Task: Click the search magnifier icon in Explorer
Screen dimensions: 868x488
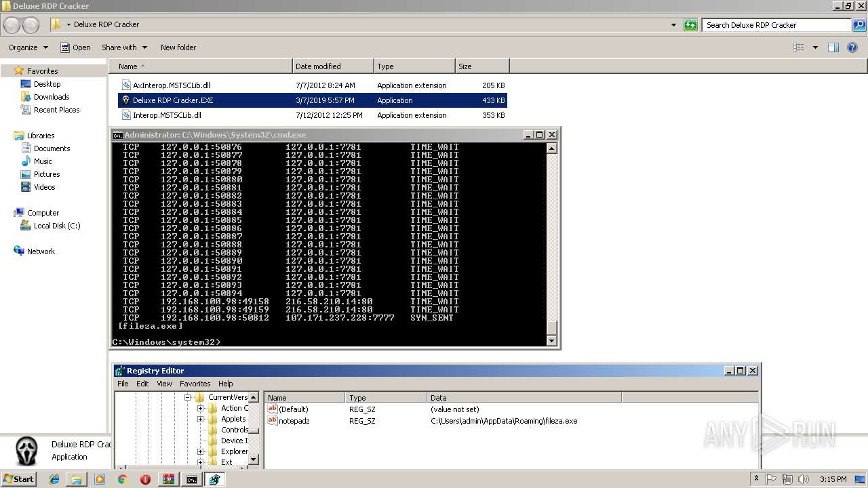Action: point(859,25)
